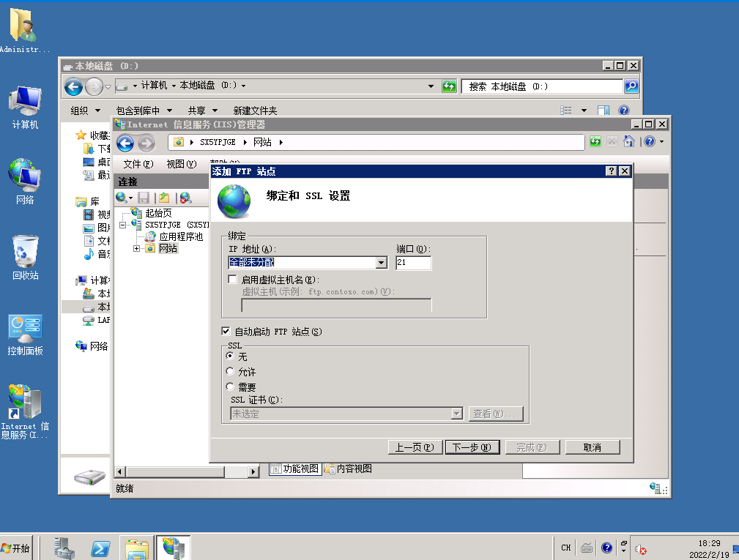Expand the 网站 tree node
Viewport: 739px width, 560px height.
(x=137, y=248)
